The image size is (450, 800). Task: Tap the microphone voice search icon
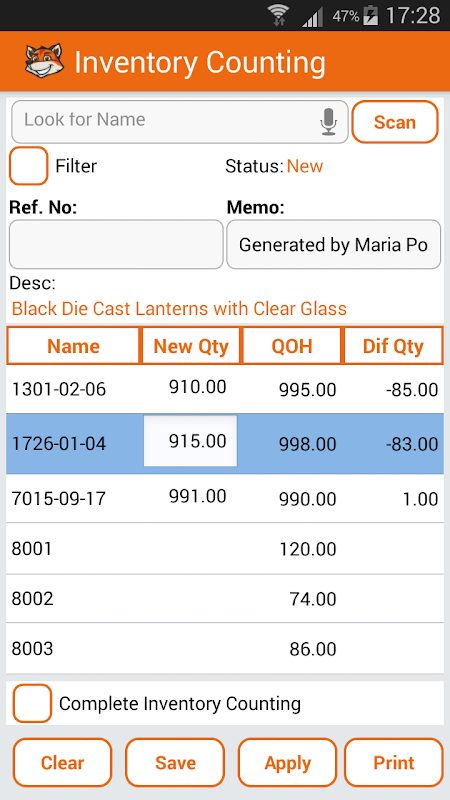pyautogui.click(x=329, y=122)
